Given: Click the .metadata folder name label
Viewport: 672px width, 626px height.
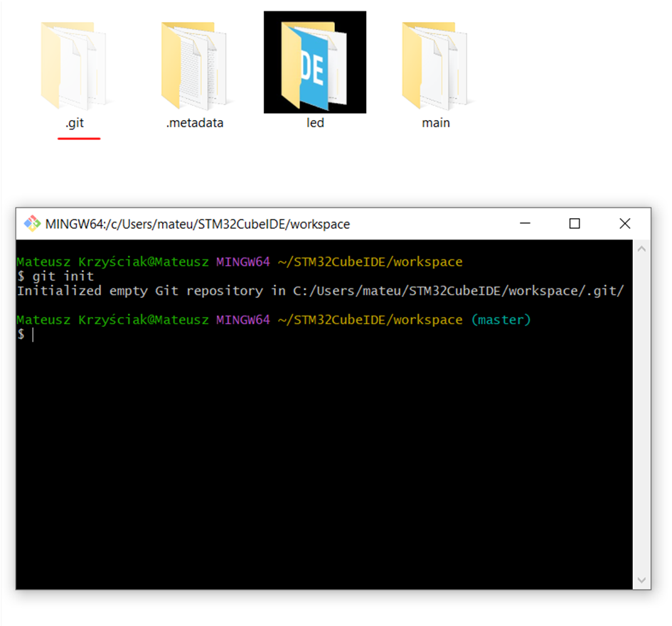Looking at the screenshot, I should tap(195, 123).
